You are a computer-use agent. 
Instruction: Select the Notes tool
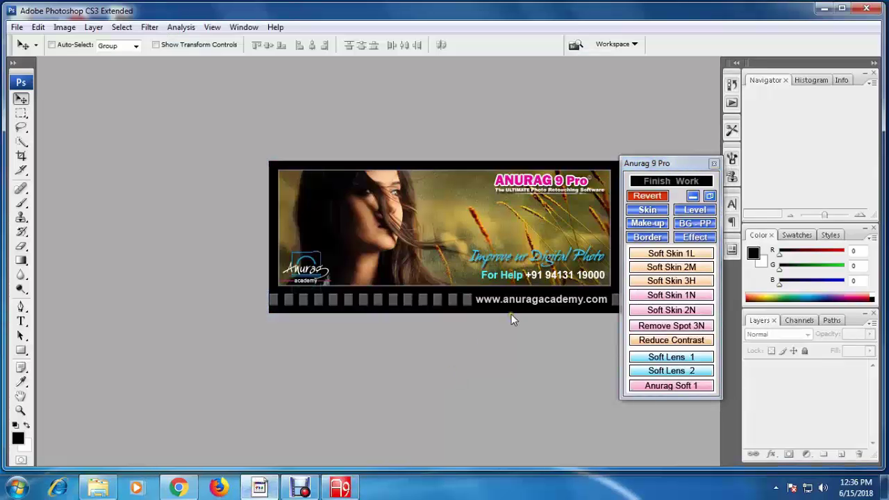pos(21,367)
